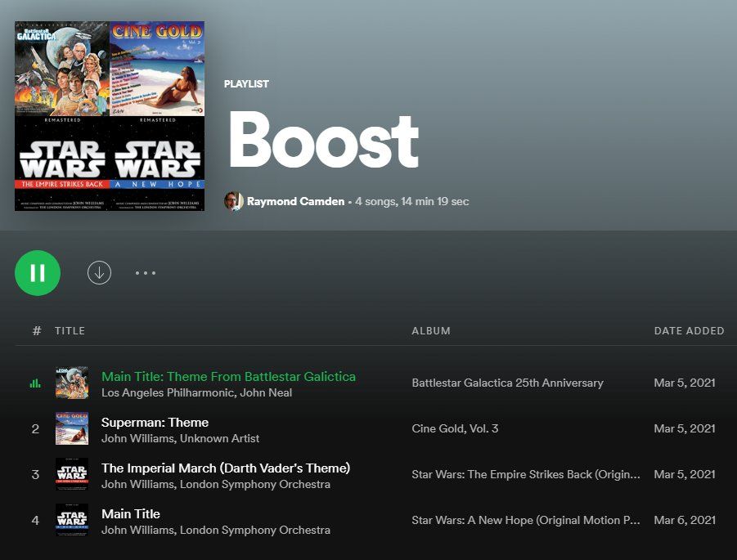The image size is (737, 560).
Task: Download the Boost playlist
Action: tap(99, 273)
